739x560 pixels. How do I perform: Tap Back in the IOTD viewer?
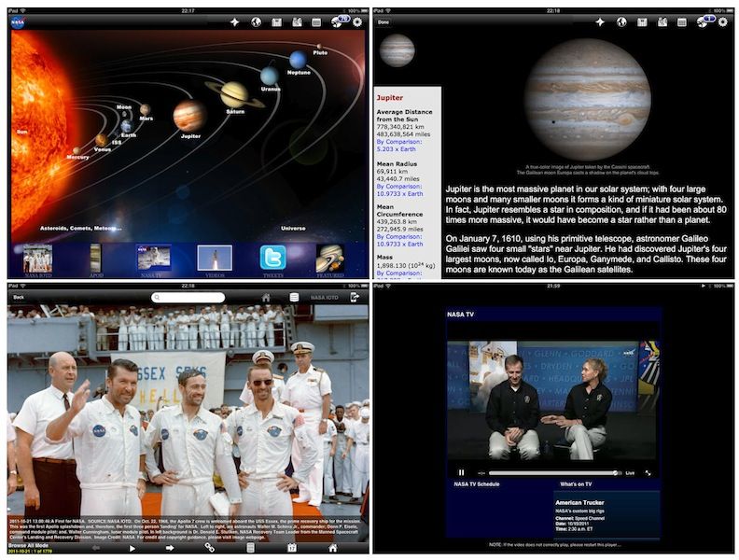pyautogui.click(x=19, y=297)
